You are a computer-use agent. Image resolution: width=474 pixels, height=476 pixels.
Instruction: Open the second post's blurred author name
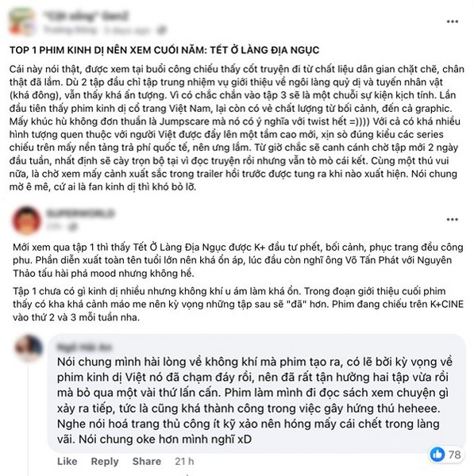[x=80, y=213]
